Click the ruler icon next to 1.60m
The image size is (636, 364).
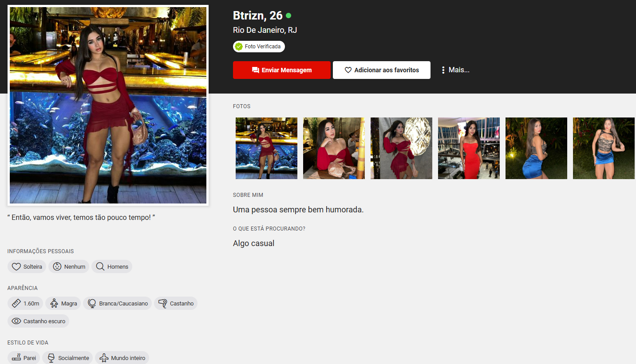(x=16, y=303)
